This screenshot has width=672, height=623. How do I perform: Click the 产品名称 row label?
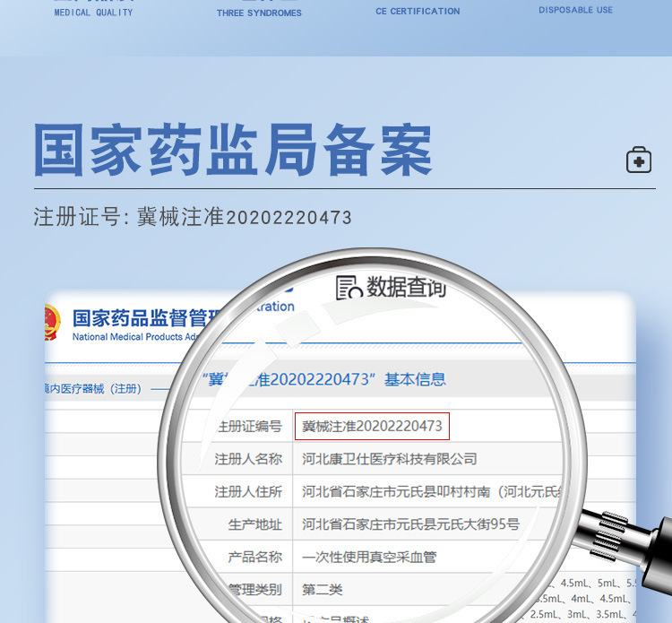tap(255, 557)
